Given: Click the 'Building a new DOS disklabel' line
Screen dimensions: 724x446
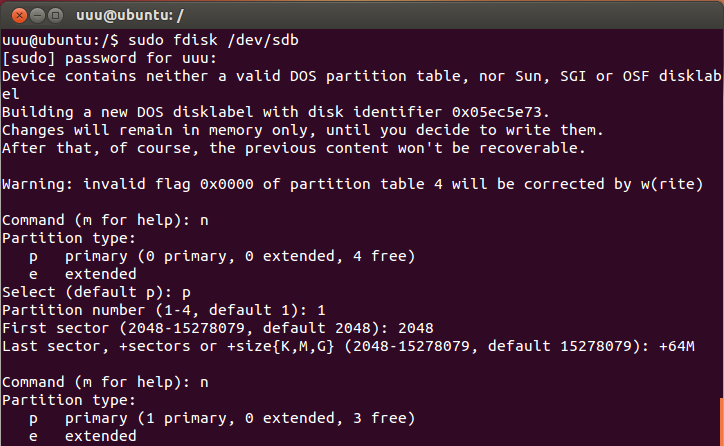Looking at the screenshot, I should [276, 112].
